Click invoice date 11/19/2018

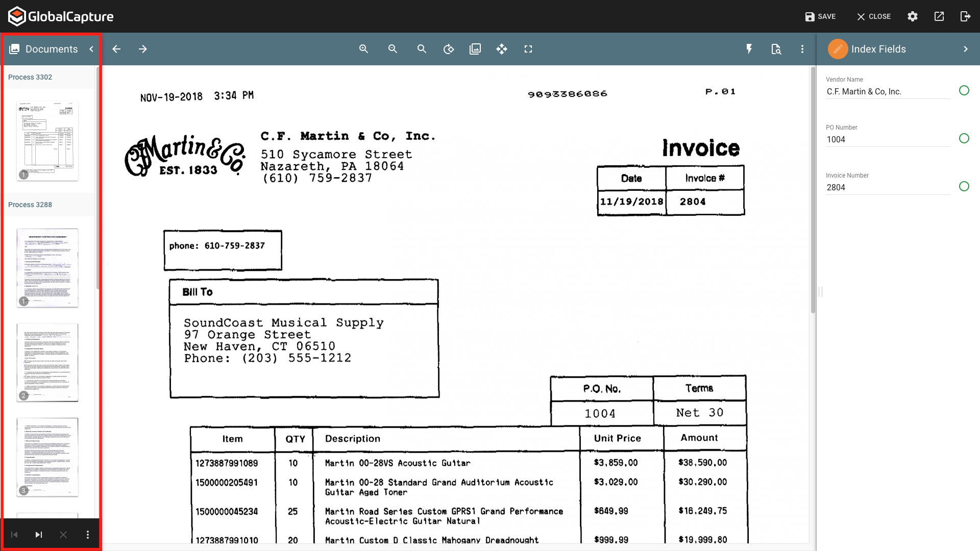pos(632,202)
